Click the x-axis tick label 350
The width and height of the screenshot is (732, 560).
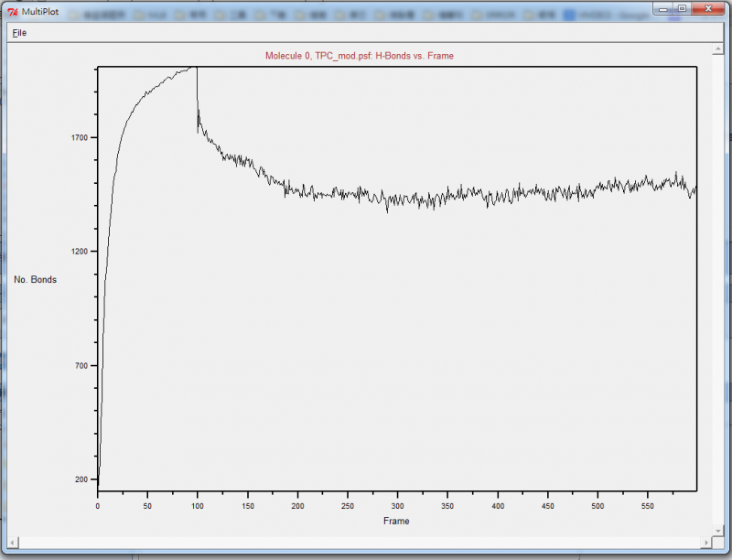447,506
